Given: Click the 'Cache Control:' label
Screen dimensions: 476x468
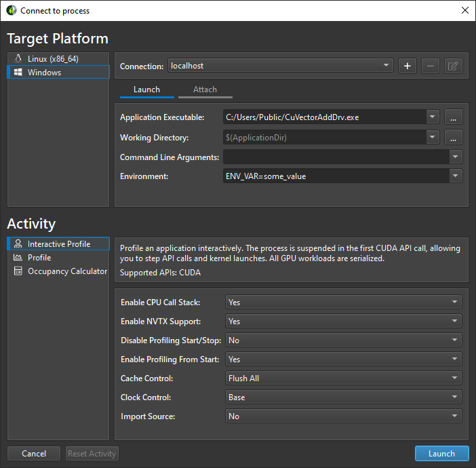Looking at the screenshot, I should click(x=147, y=378).
